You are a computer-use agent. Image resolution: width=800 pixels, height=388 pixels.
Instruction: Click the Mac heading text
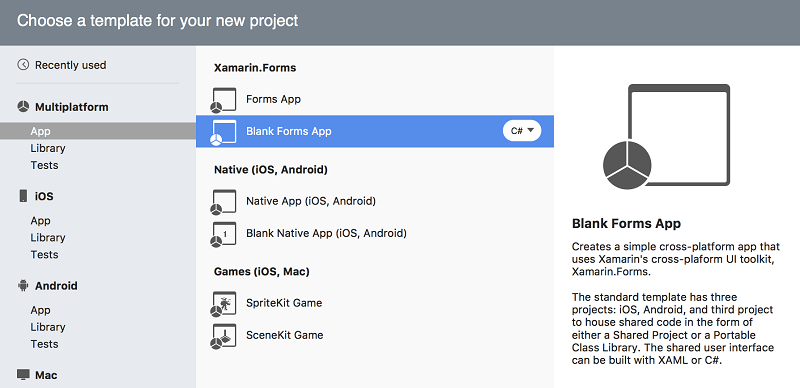(46, 375)
